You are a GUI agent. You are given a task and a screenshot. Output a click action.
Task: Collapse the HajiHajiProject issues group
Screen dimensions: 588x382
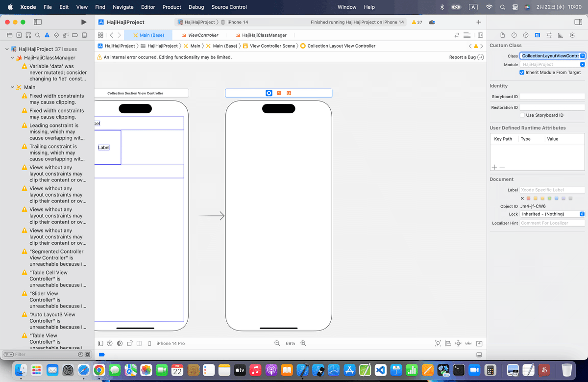7,49
